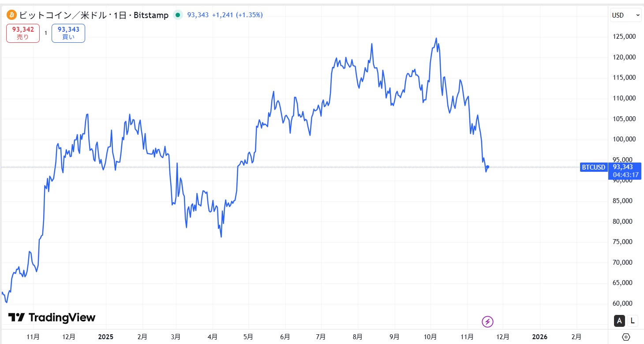The image size is (644, 344).
Task: Select 2025 on the time axis
Action: [105, 337]
